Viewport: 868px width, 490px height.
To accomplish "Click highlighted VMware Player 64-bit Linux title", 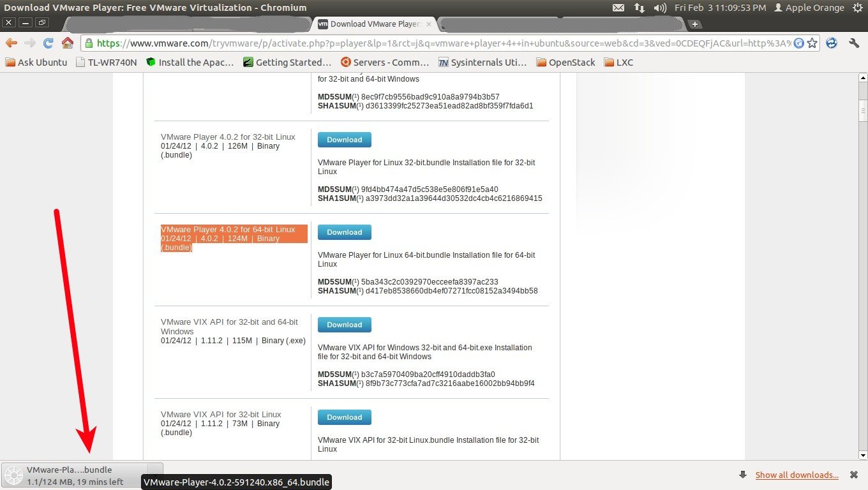I will pyautogui.click(x=228, y=229).
